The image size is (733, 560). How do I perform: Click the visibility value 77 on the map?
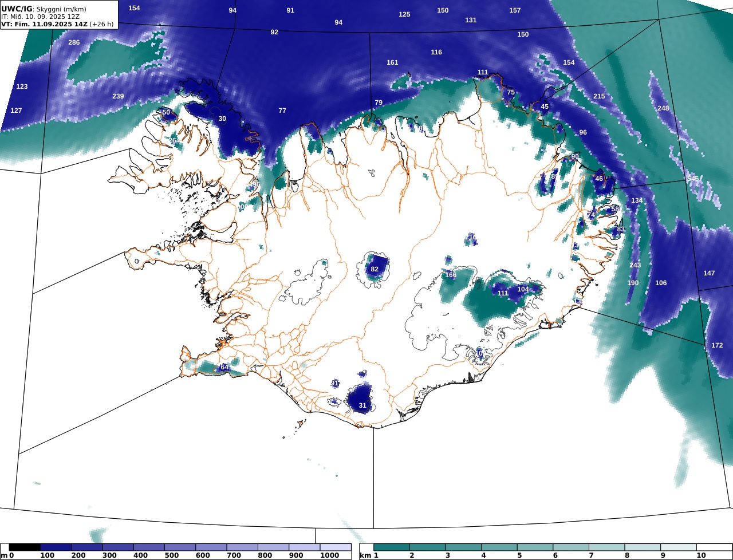pos(282,111)
